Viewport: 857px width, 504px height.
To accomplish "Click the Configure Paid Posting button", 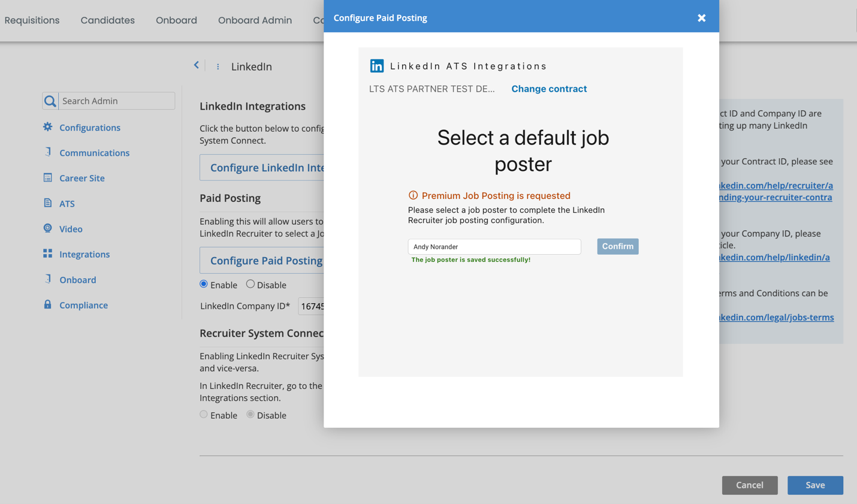I will (262, 260).
